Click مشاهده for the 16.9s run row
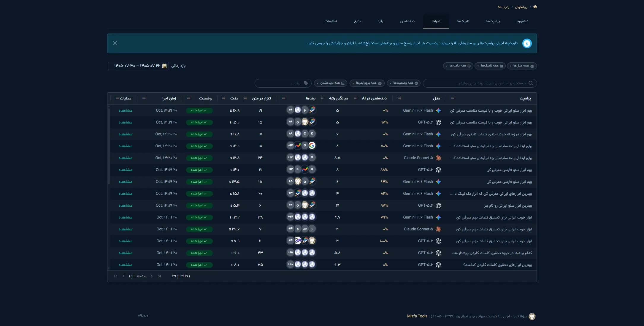 click(126, 110)
